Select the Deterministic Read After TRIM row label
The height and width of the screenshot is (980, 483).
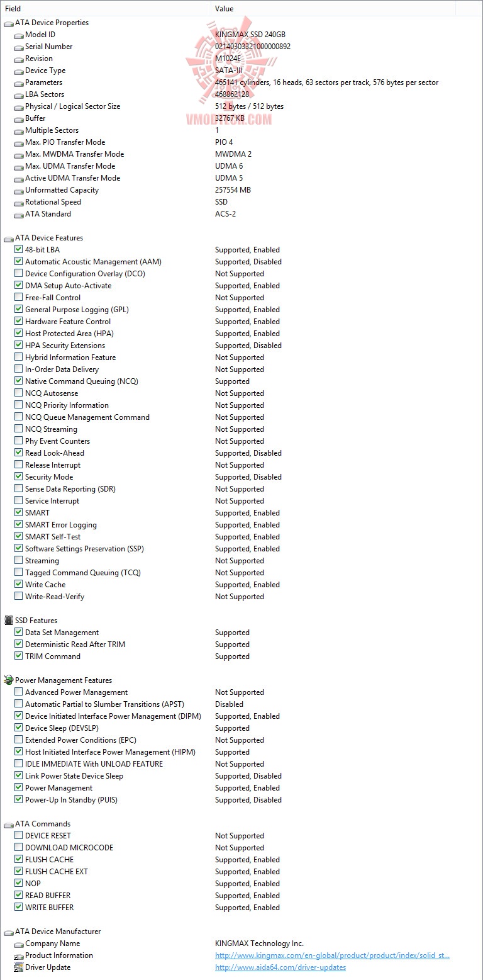click(x=75, y=645)
